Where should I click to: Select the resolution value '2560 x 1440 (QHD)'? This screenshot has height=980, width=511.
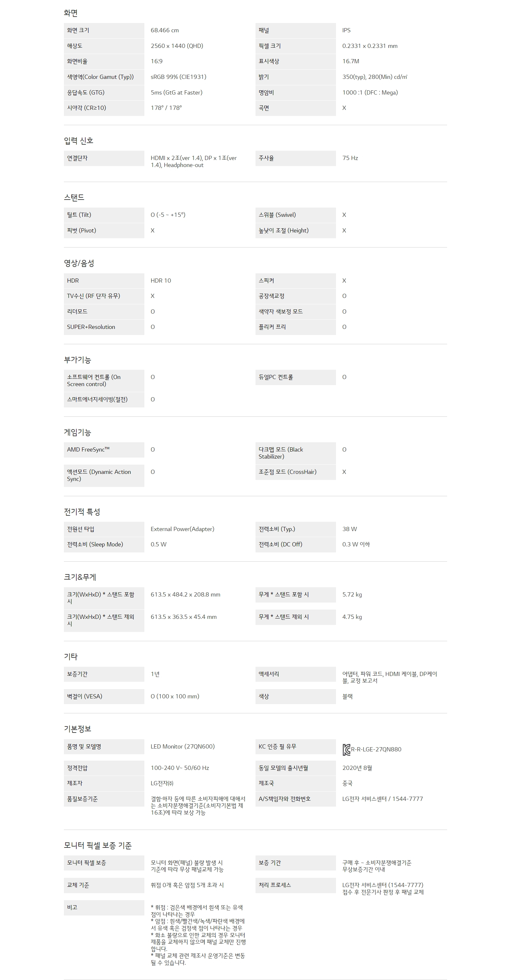[x=177, y=46]
